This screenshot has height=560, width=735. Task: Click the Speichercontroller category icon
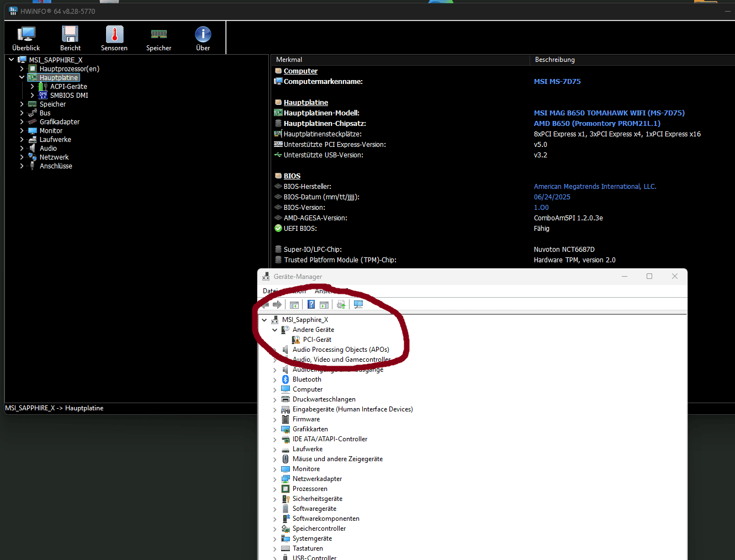(x=285, y=529)
